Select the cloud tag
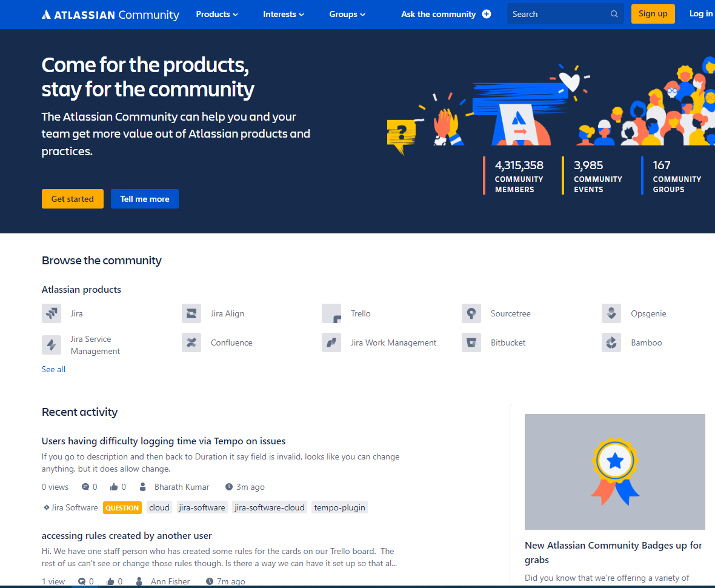Image resolution: width=715 pixels, height=588 pixels. (159, 508)
